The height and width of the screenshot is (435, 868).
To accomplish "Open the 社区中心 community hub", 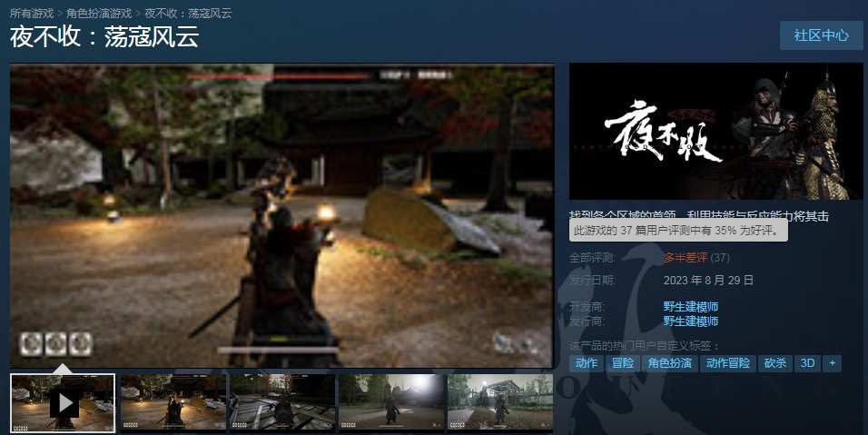I will 821,35.
